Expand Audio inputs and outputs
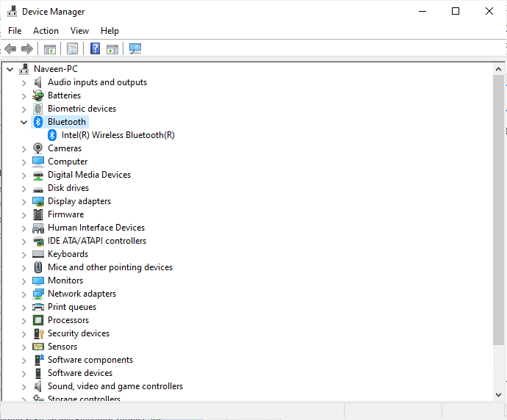The height and width of the screenshot is (420, 507). pyautogui.click(x=24, y=82)
